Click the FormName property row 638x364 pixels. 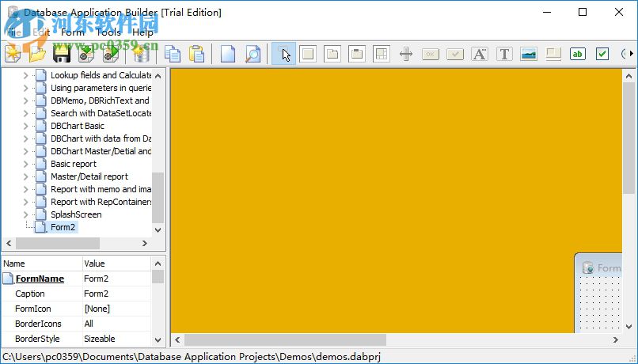pyautogui.click(x=77, y=279)
